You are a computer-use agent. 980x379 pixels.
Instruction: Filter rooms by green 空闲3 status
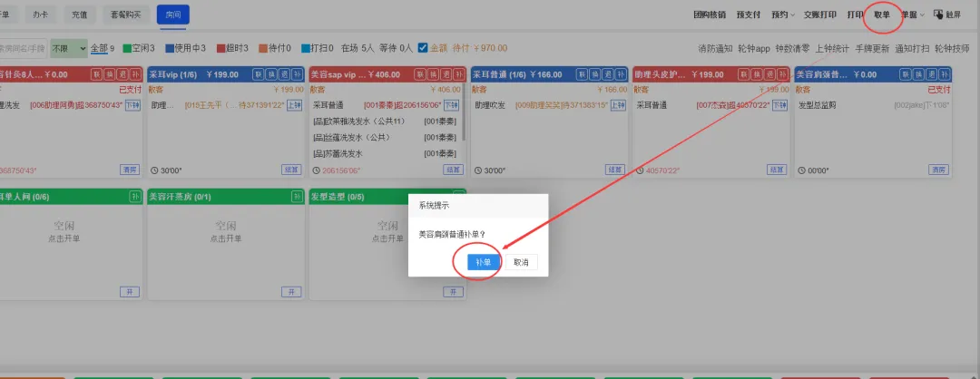click(x=139, y=48)
